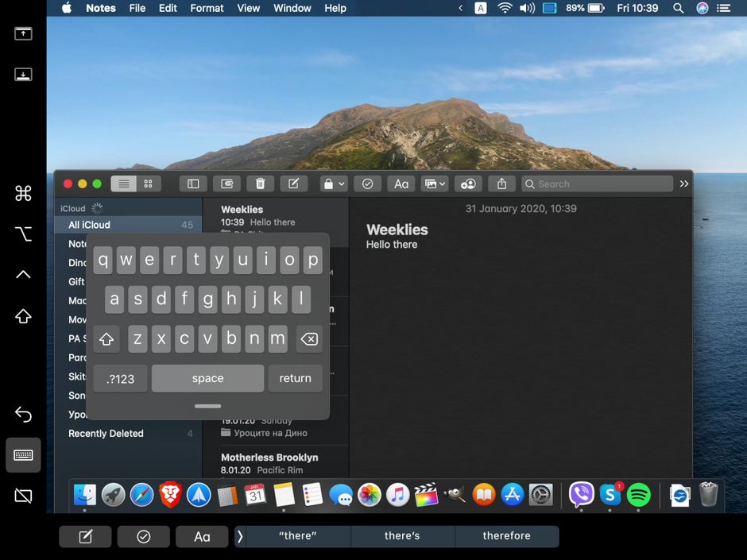Launch Spotify from the Dock
The image size is (747, 560).
[x=638, y=495]
